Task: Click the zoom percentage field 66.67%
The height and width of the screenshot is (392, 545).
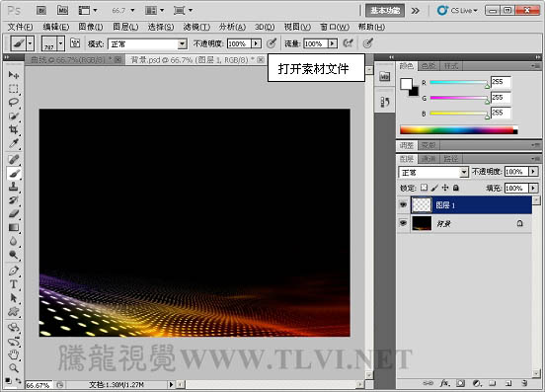Action: coord(39,385)
